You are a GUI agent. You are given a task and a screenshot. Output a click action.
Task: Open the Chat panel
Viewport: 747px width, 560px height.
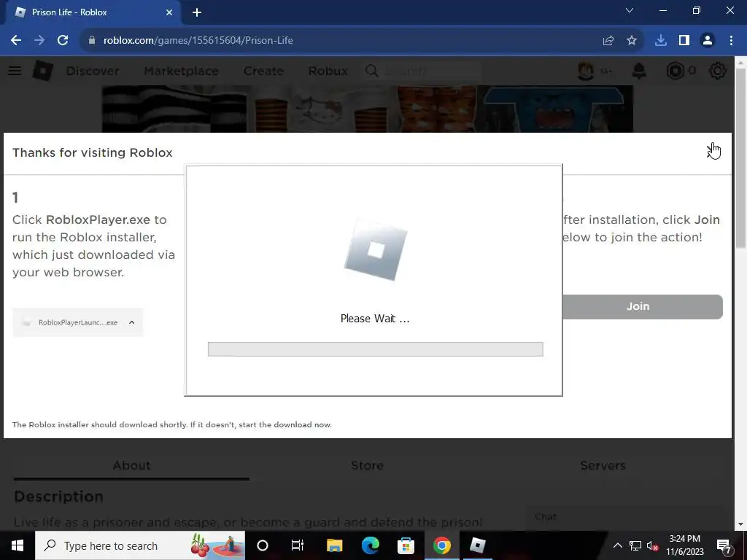point(624,517)
